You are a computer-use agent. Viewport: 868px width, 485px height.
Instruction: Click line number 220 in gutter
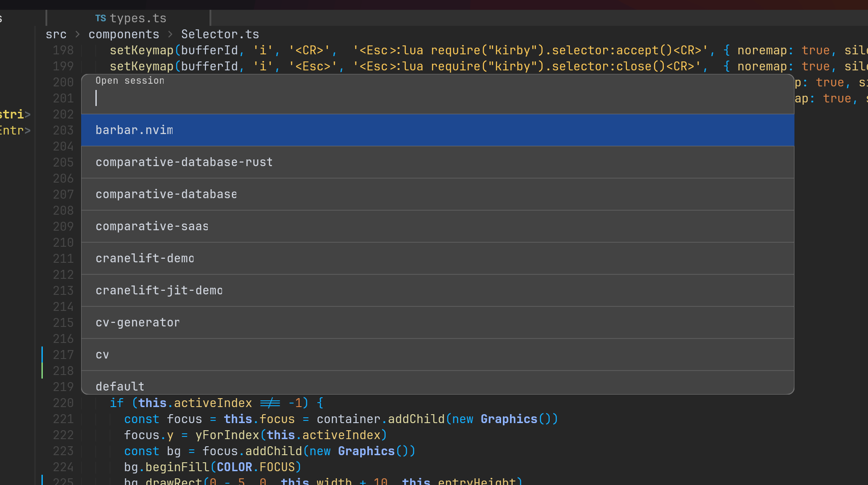[x=63, y=403]
